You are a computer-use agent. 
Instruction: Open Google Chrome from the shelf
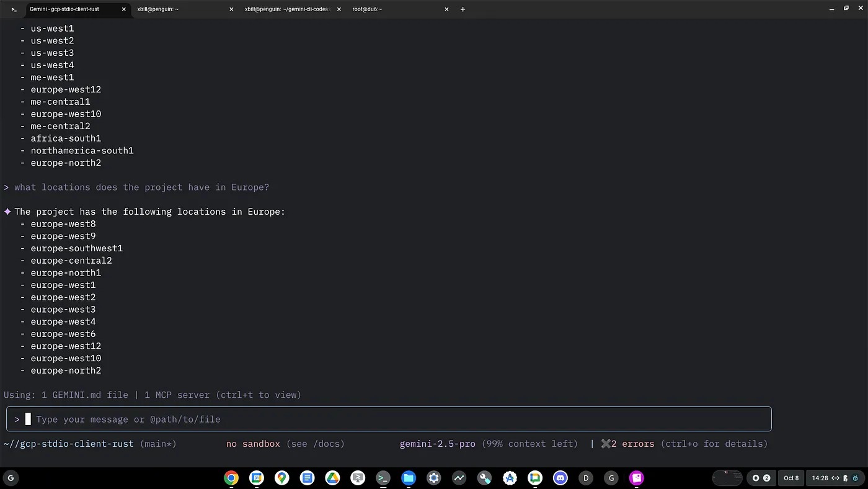point(231,478)
